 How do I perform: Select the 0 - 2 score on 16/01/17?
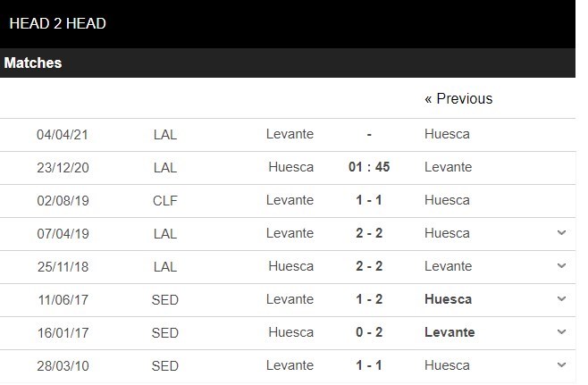point(369,332)
